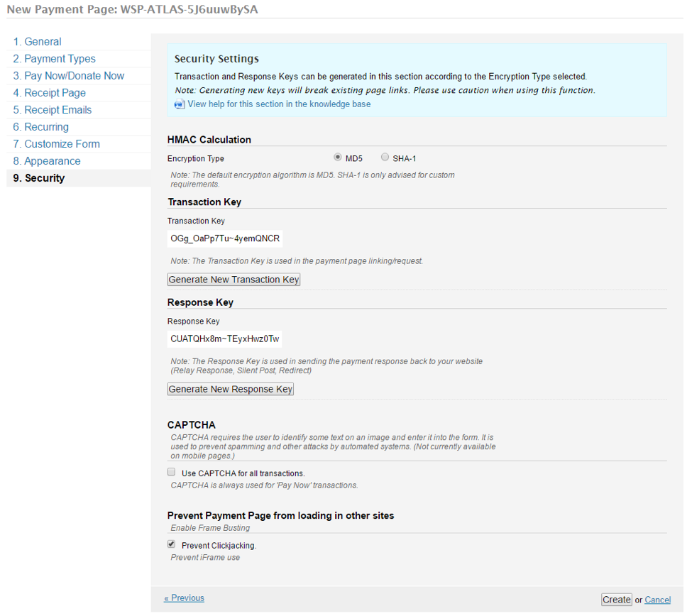The width and height of the screenshot is (692, 616).
Task: Open the Recurring settings section
Action: 41,126
